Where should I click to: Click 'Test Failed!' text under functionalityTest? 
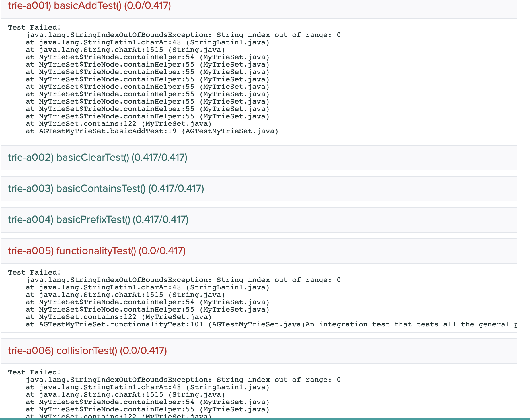point(34,272)
